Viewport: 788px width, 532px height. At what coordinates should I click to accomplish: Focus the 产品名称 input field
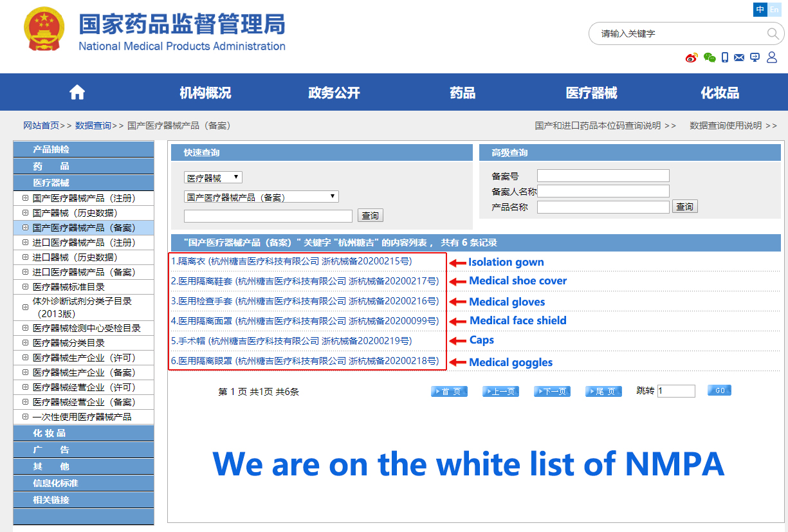point(603,207)
